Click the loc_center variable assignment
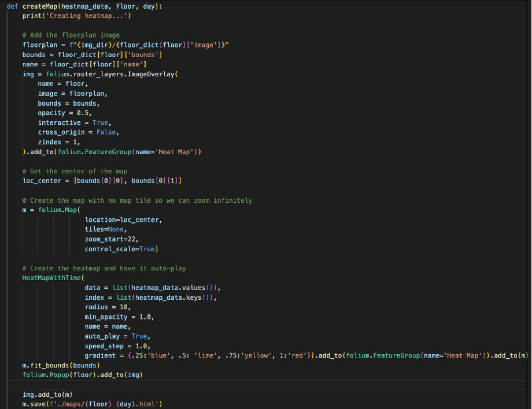 pos(42,181)
